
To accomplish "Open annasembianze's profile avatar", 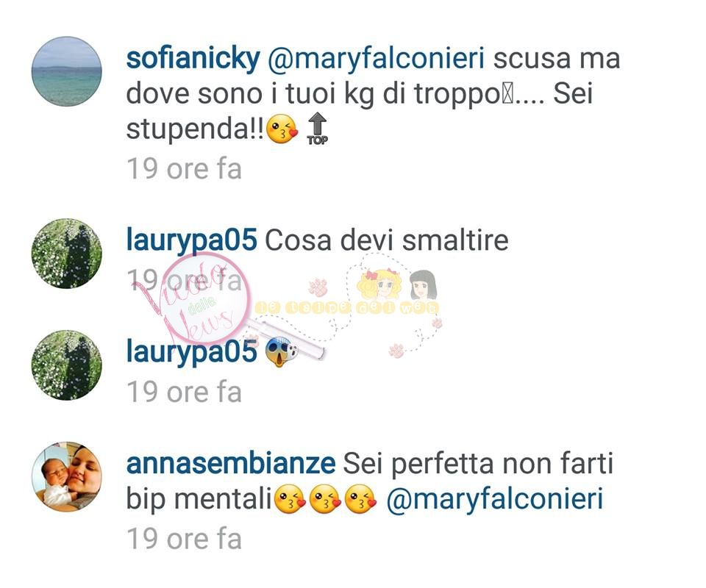I will click(67, 476).
